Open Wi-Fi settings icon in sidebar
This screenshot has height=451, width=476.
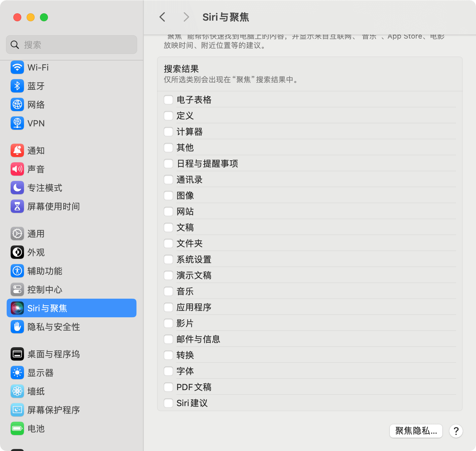(x=17, y=68)
